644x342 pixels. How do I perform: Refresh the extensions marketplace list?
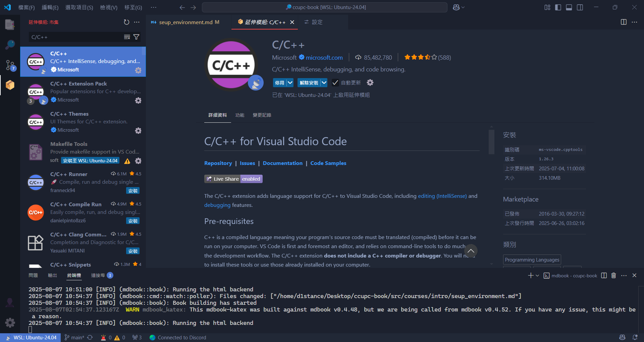coord(126,22)
